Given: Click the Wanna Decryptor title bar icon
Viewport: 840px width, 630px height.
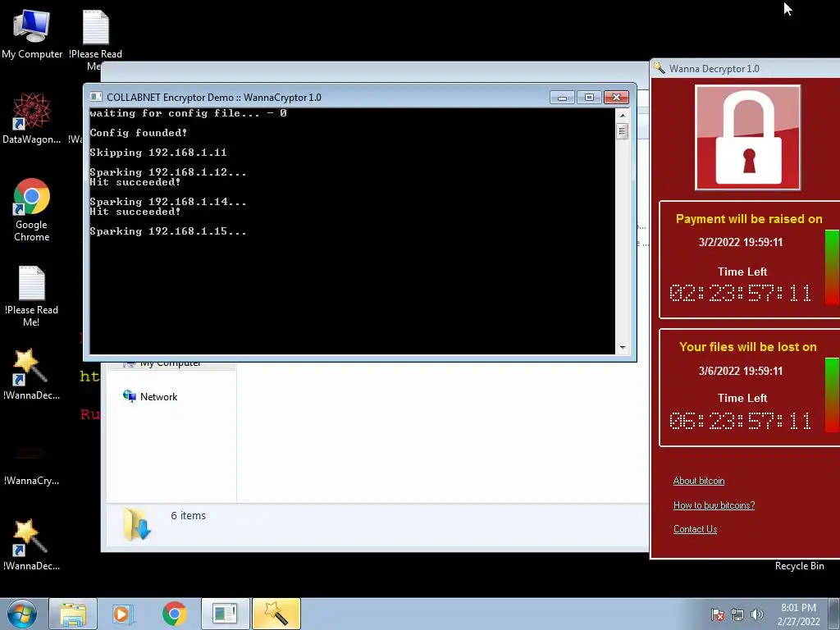Looking at the screenshot, I should coord(659,68).
